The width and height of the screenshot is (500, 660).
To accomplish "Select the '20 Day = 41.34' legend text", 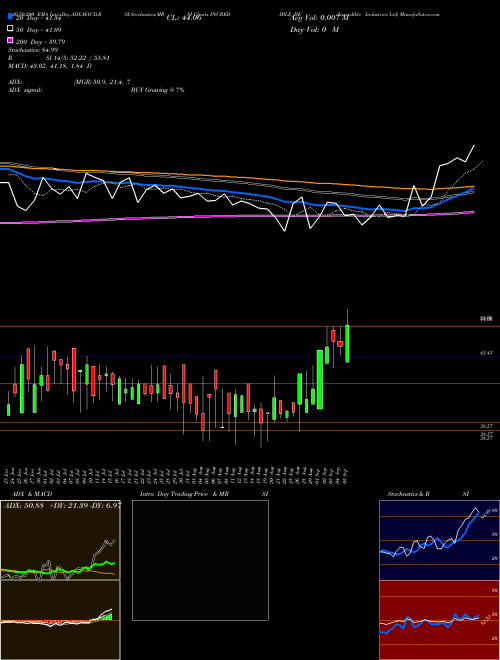I will [x=39, y=18].
